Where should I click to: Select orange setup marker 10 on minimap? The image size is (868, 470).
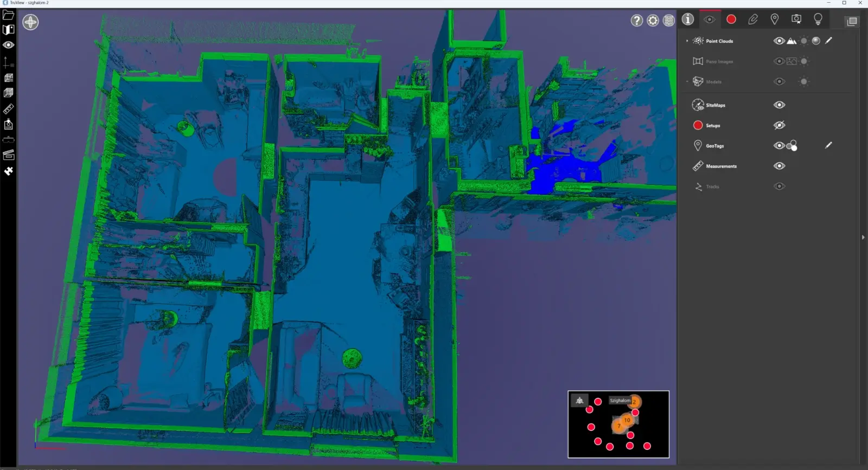point(627,420)
